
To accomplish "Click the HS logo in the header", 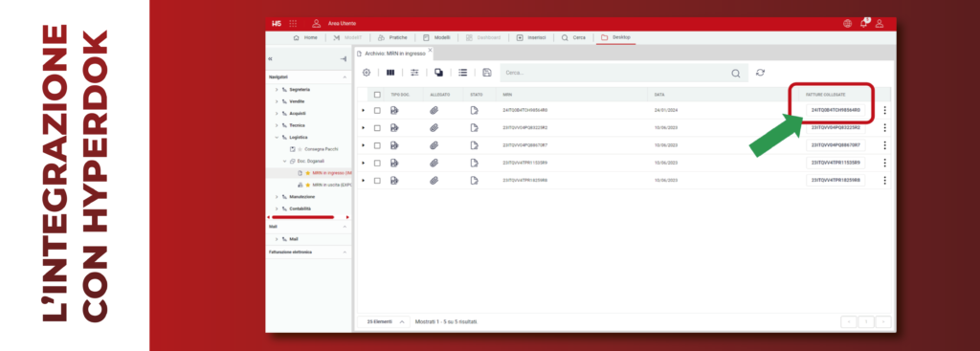I will click(277, 24).
